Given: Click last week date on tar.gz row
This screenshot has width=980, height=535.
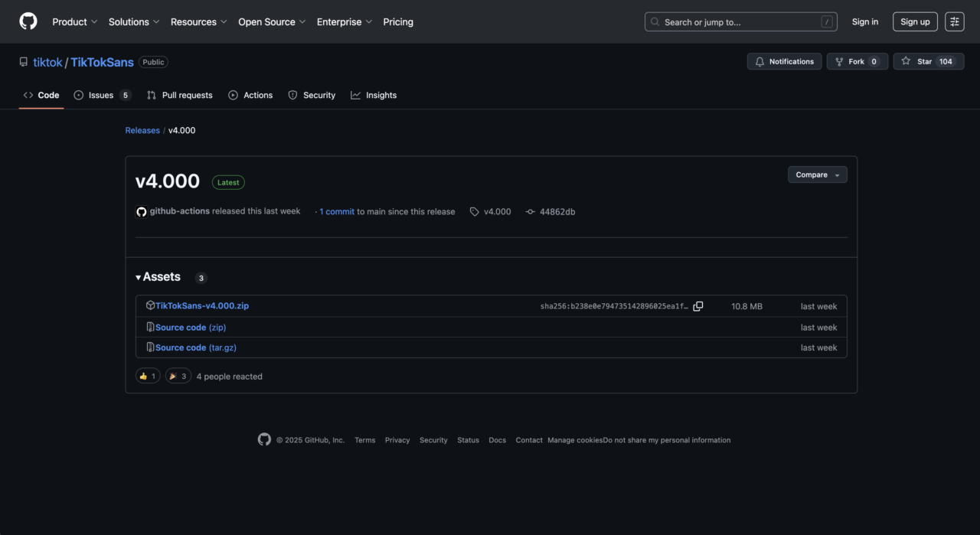Looking at the screenshot, I should click(818, 347).
